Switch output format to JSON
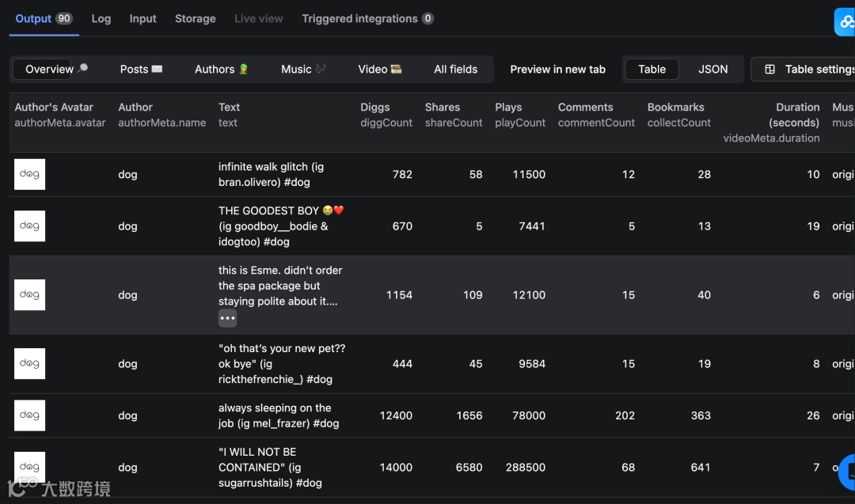This screenshot has height=504, width=855. pyautogui.click(x=712, y=70)
